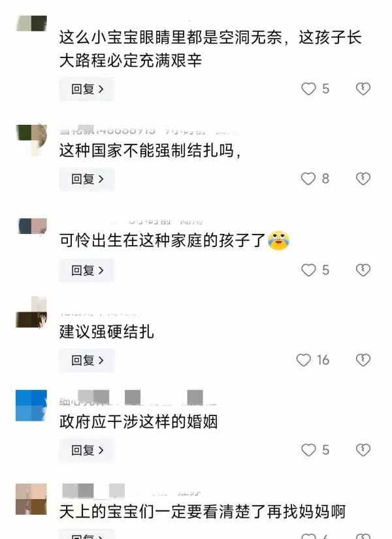Select the comment text 天上的宝宝们一定要看清楚了再找妈妈啊
Image resolution: width=392 pixels, height=539 pixels.
click(203, 512)
